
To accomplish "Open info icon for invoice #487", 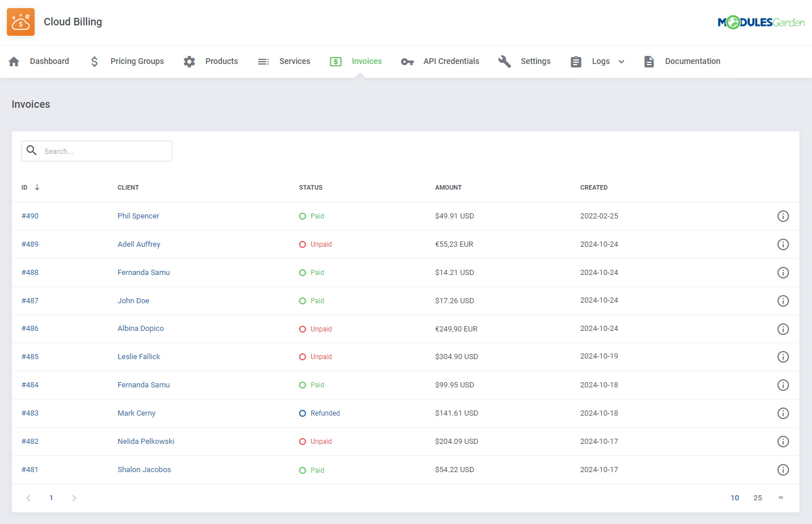I will (x=783, y=301).
